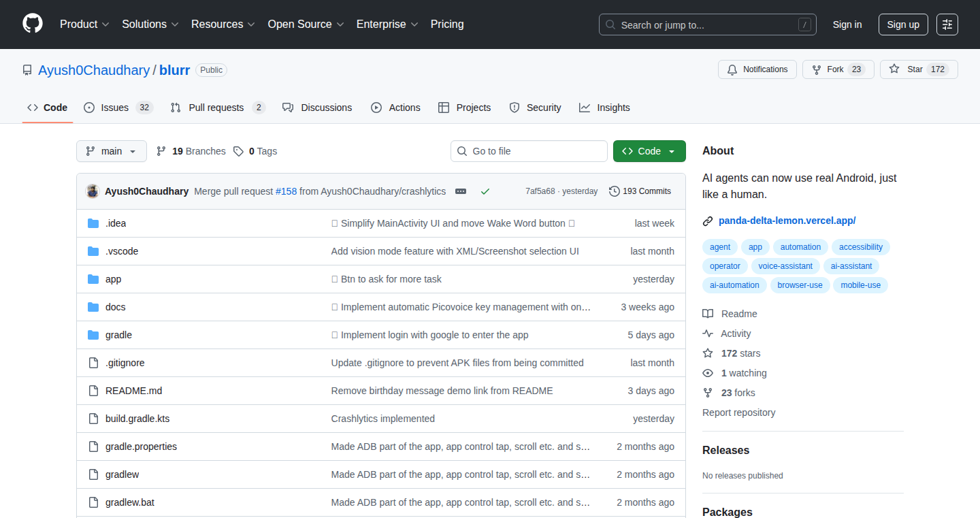View the green check commit status
Image resolution: width=980 pixels, height=518 pixels.
[x=485, y=191]
